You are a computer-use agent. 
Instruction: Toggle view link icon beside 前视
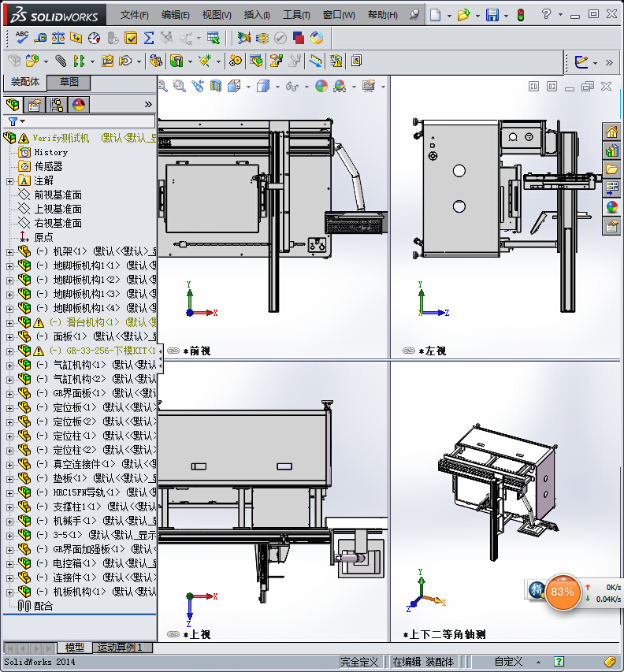point(173,351)
